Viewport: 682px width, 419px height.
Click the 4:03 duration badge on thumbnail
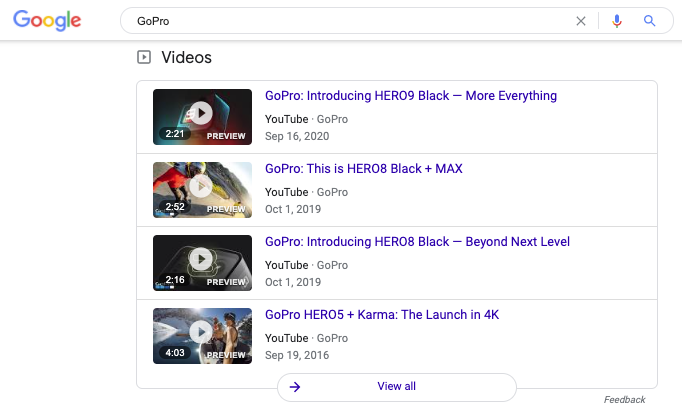(x=175, y=353)
